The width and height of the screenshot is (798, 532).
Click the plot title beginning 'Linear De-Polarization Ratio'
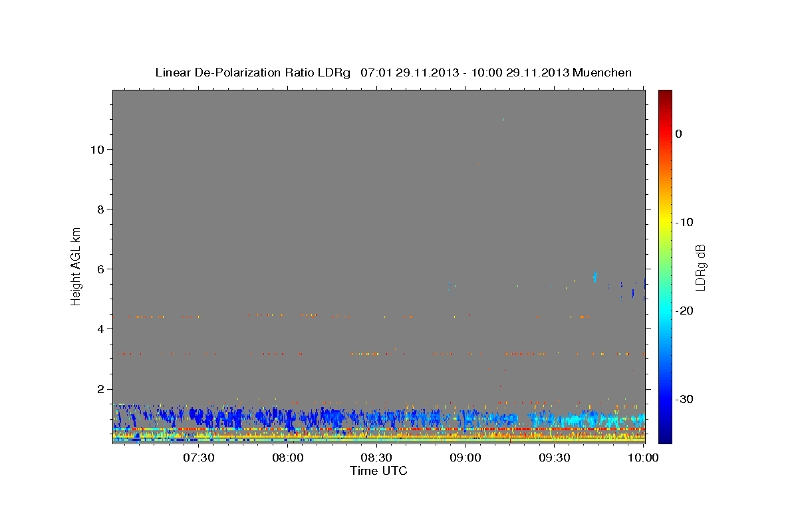click(x=393, y=72)
